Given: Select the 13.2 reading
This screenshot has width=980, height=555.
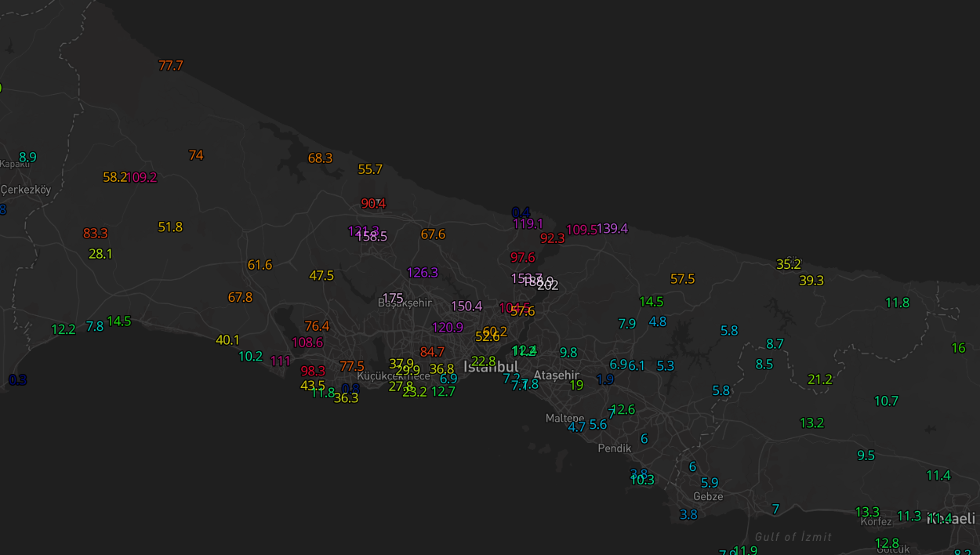Looking at the screenshot, I should coord(811,423).
